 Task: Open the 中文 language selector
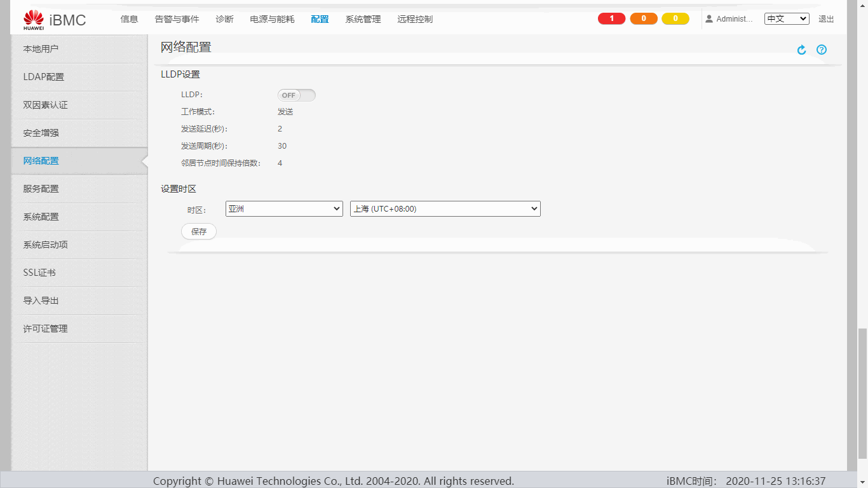[786, 19]
